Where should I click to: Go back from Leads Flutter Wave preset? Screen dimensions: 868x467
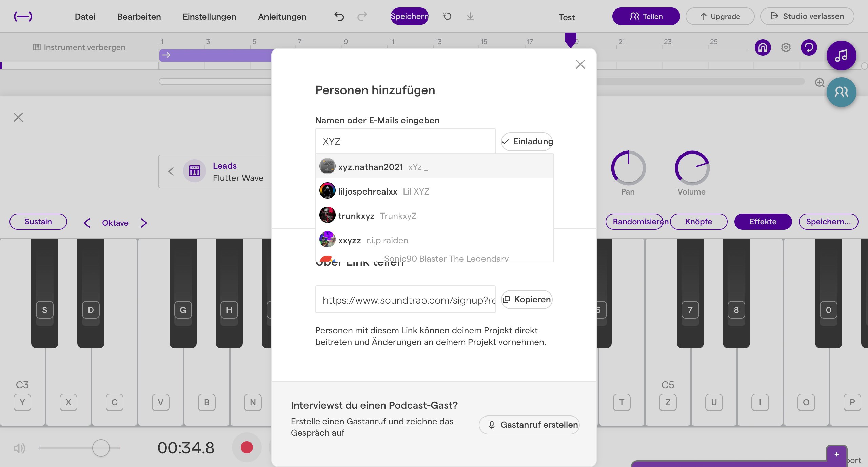click(x=171, y=171)
